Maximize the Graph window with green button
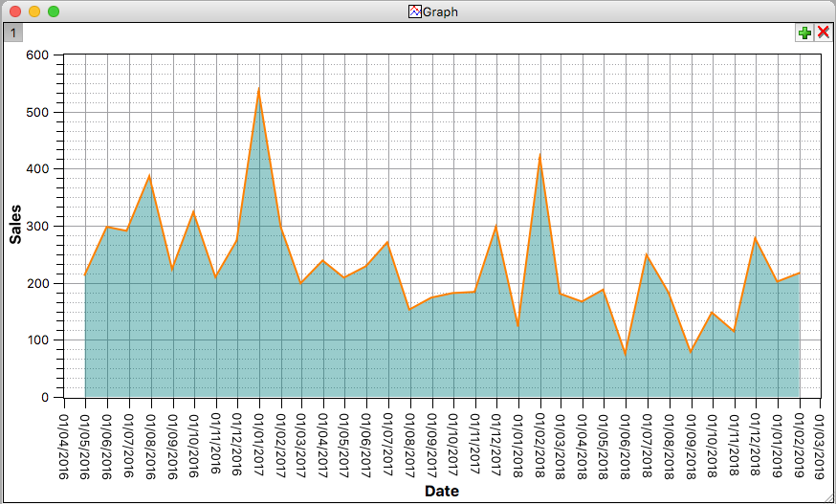The width and height of the screenshot is (836, 504). tap(54, 11)
